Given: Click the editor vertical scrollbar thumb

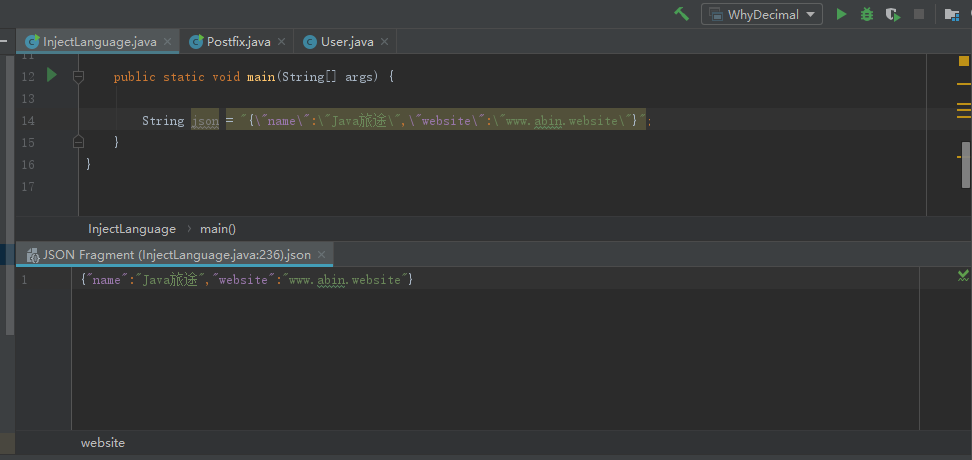Looking at the screenshot, I should tap(966, 165).
